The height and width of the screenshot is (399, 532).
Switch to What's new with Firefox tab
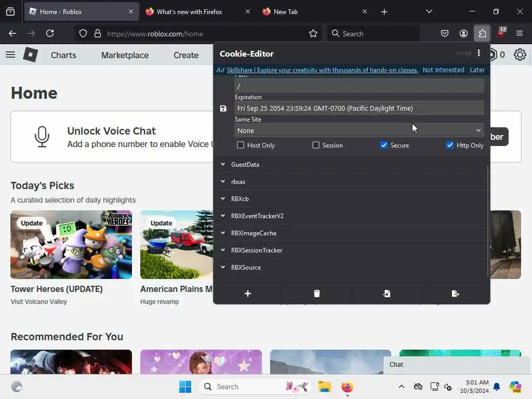point(198,12)
